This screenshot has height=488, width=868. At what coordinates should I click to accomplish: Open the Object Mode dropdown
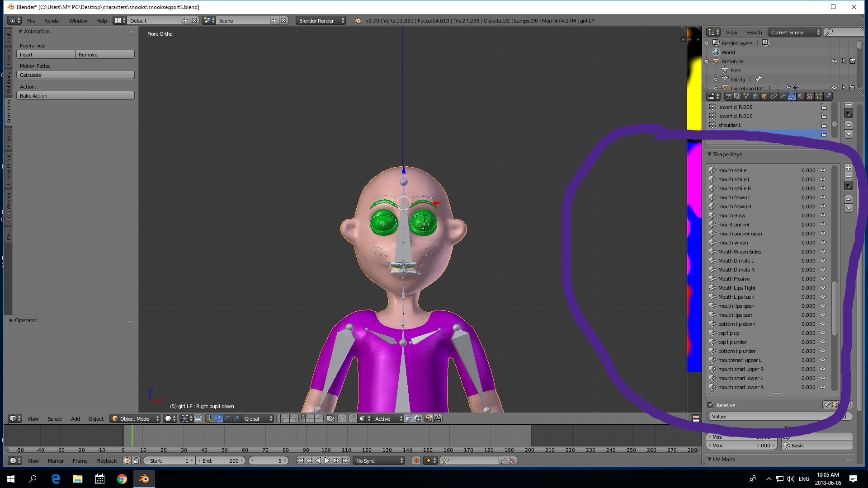[x=135, y=419]
